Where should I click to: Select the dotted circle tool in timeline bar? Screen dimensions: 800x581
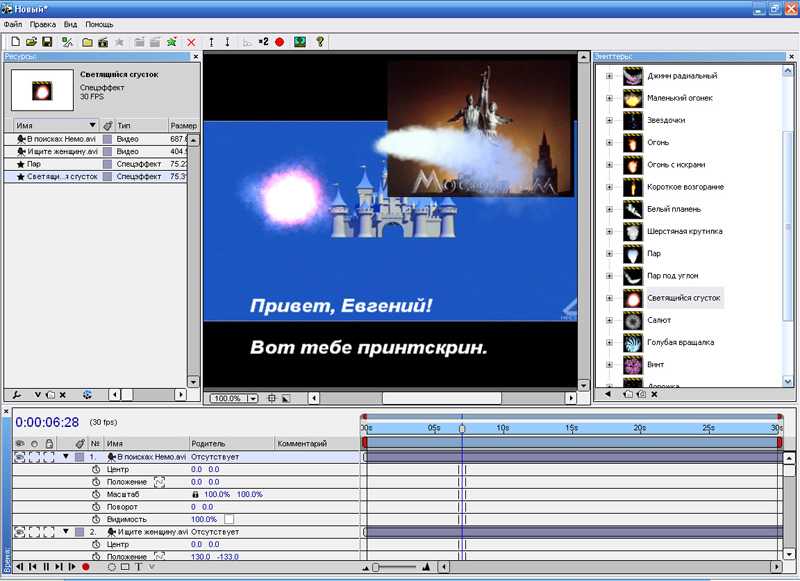click(x=112, y=567)
